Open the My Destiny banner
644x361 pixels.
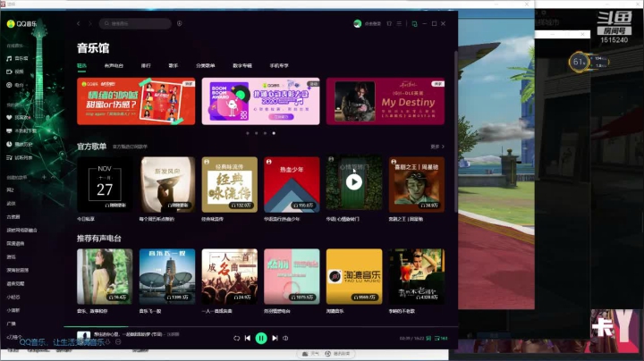pos(386,101)
